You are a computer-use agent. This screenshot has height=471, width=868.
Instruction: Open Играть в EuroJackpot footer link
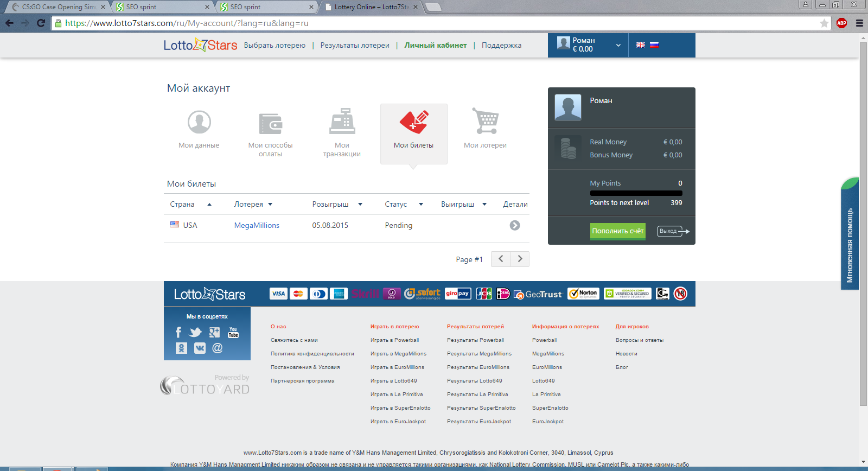[398, 422]
